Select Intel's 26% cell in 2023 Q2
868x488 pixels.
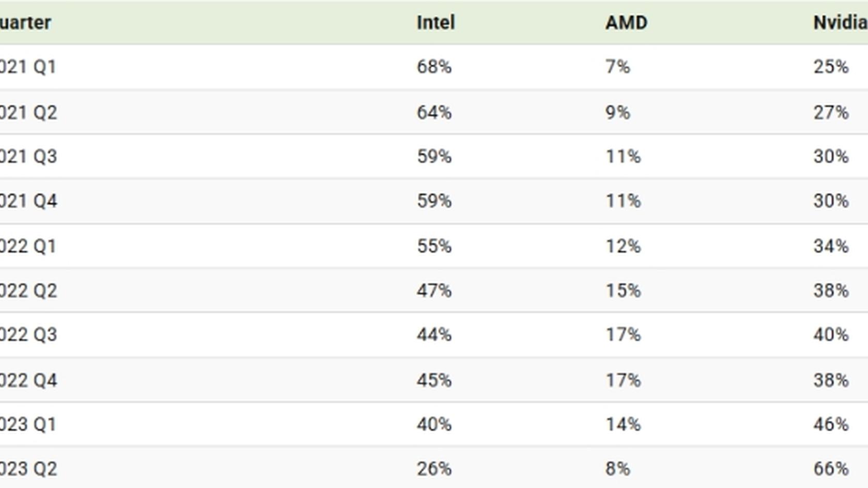434,469
